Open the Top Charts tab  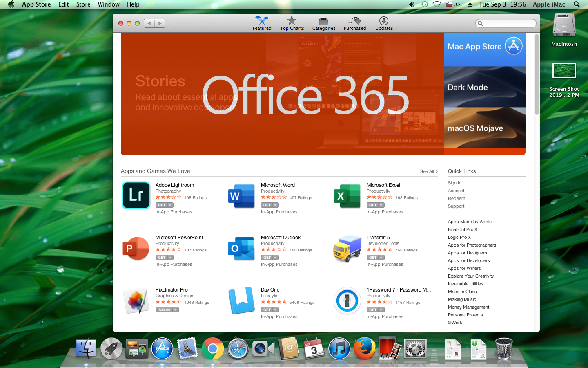pyautogui.click(x=292, y=23)
